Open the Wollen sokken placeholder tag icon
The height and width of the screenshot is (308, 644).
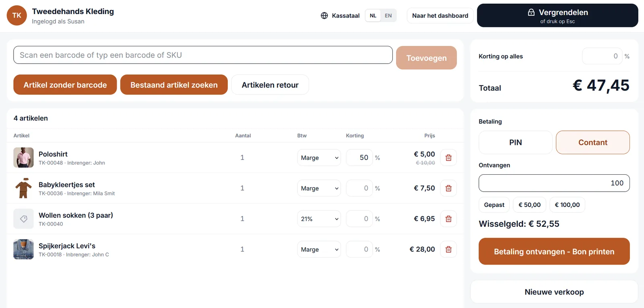pos(23,219)
